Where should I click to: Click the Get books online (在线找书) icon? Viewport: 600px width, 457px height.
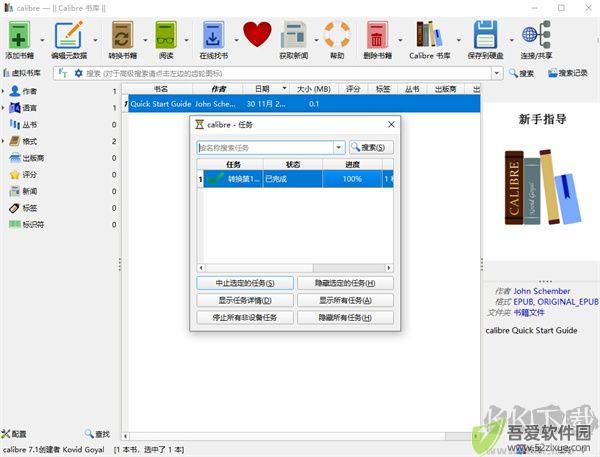213,35
